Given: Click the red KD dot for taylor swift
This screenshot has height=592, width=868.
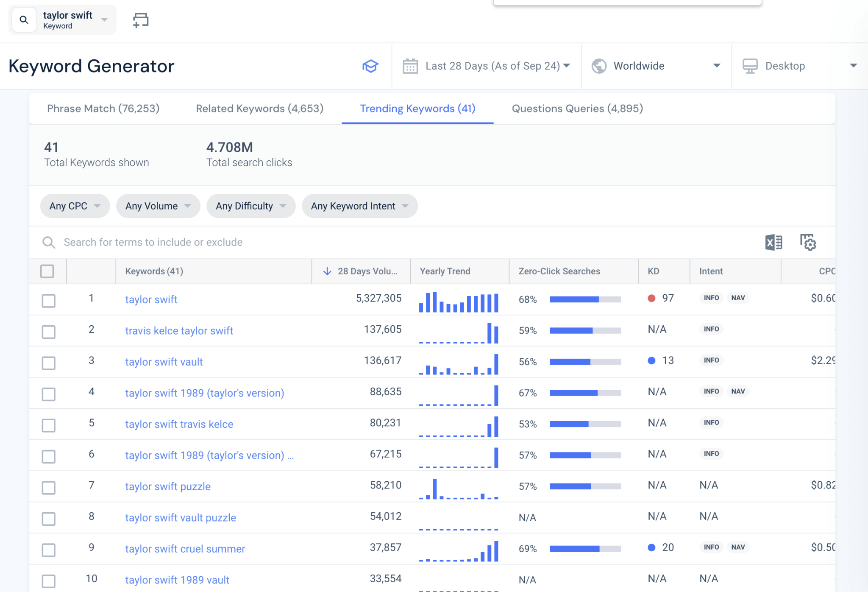Looking at the screenshot, I should tap(651, 299).
